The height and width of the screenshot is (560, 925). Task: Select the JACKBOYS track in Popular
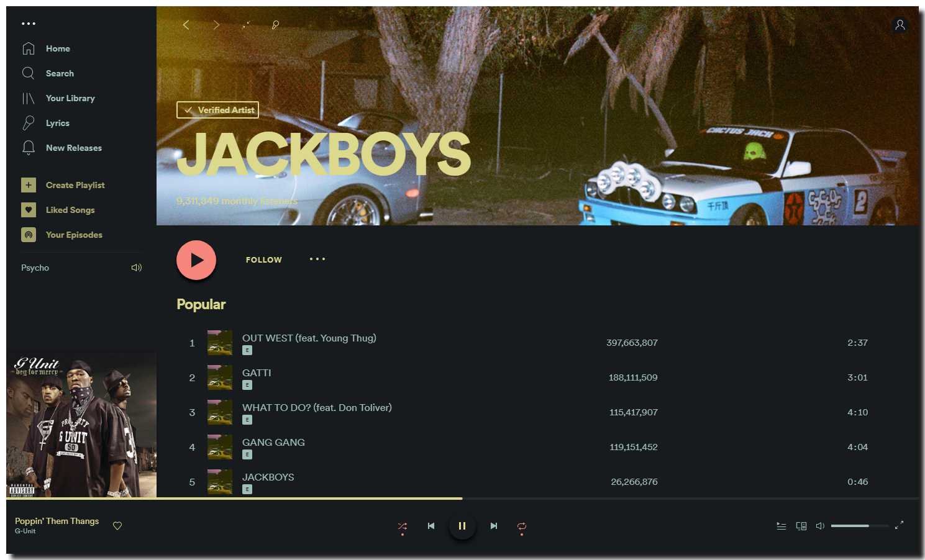pyautogui.click(x=268, y=477)
